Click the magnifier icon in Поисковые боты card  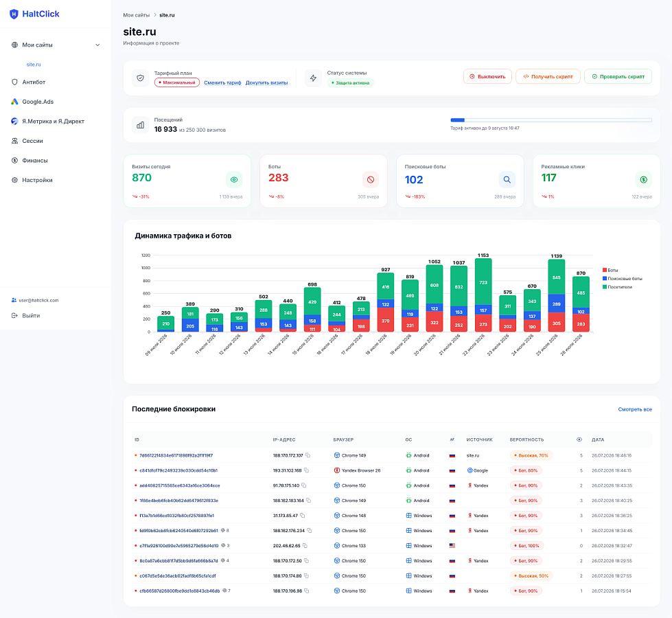click(507, 180)
